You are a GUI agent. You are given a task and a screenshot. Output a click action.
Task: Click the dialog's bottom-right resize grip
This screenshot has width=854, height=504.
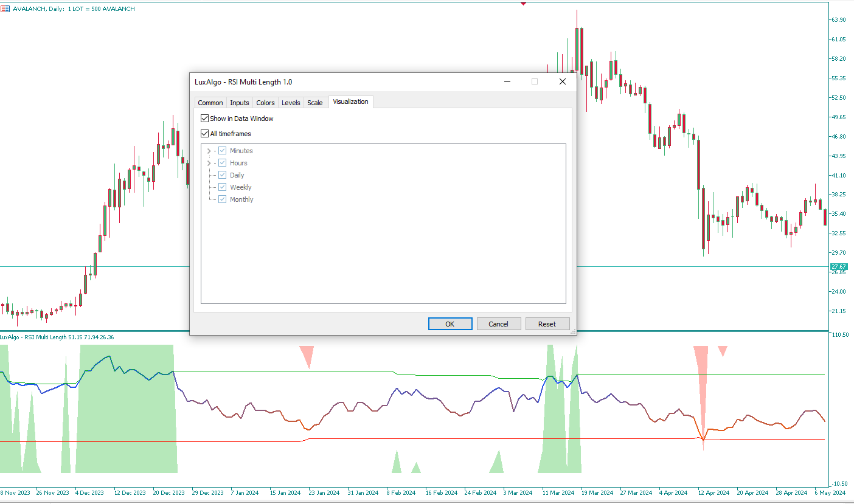click(572, 331)
